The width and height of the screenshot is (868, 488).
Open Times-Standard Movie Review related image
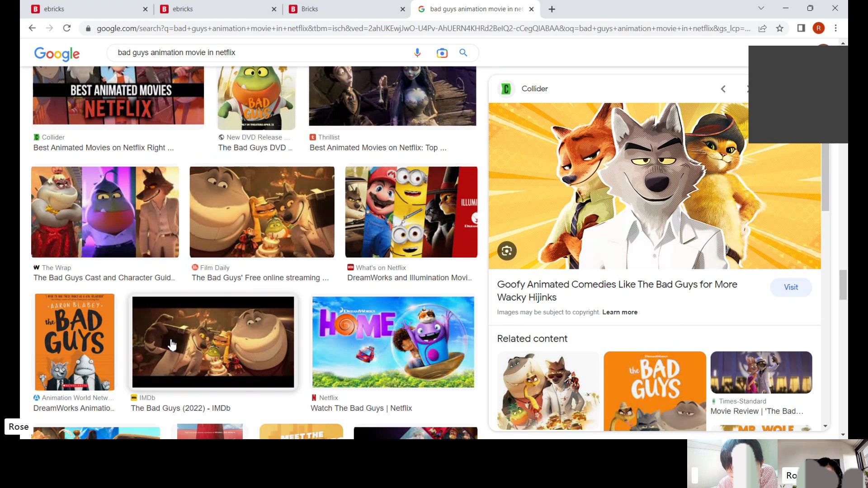(761, 372)
